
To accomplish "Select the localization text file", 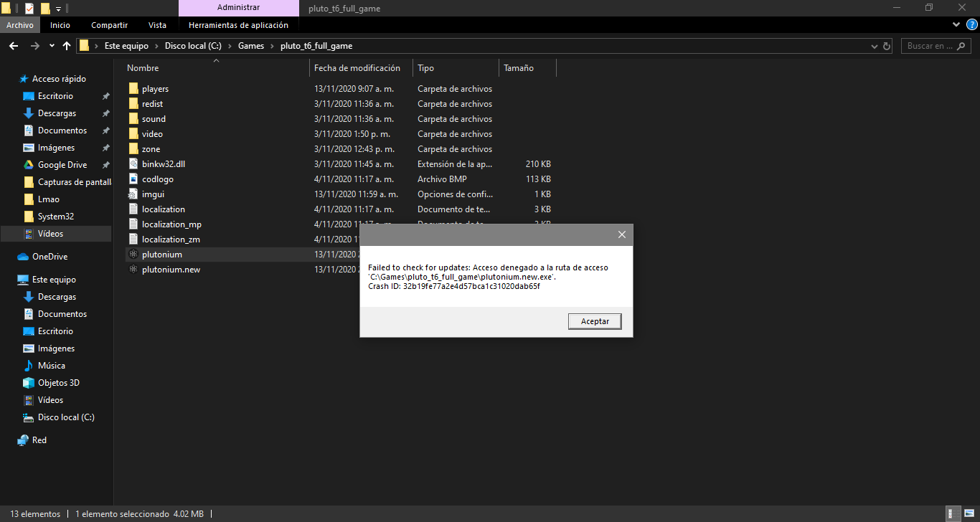I will (164, 209).
